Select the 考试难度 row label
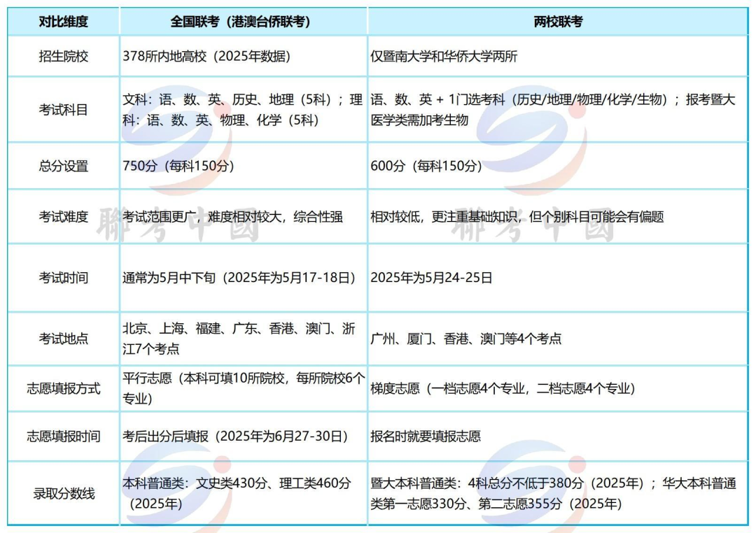 pyautogui.click(x=63, y=217)
